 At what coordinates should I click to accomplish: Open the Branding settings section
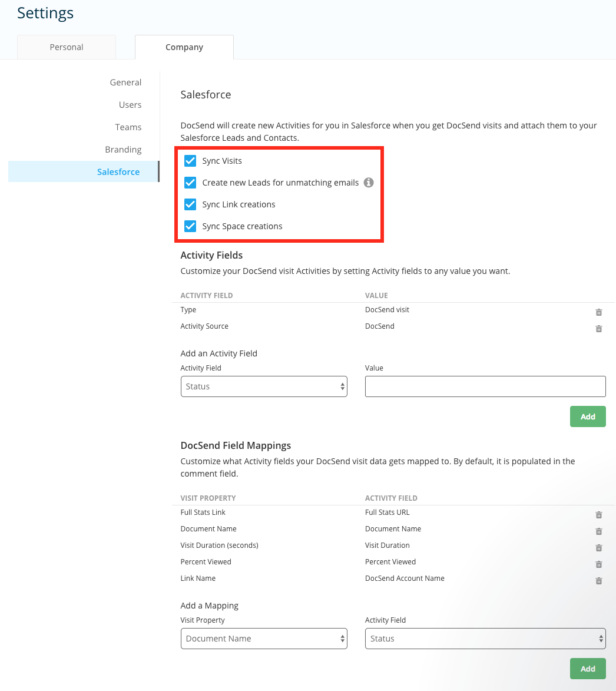point(123,150)
